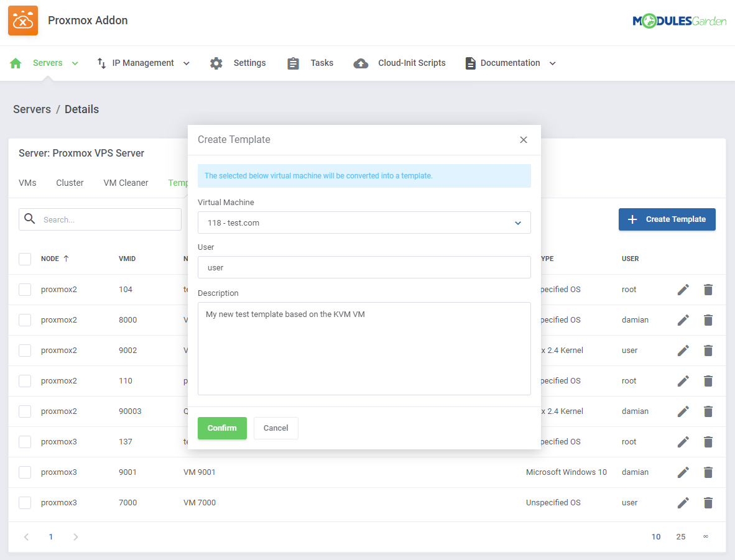Switch to the VM Cleaner tab

pos(126,183)
